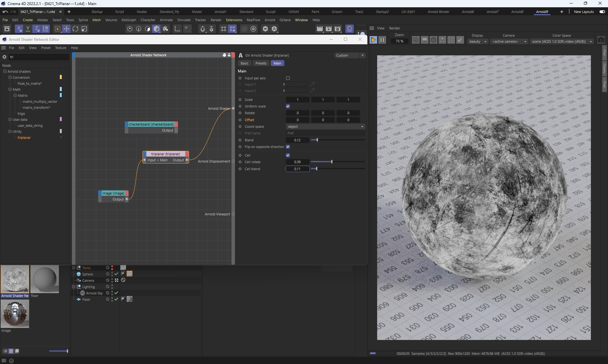The width and height of the screenshot is (608, 364).
Task: Click the globe icon in the IPR toolbar
Action: coord(434,40)
